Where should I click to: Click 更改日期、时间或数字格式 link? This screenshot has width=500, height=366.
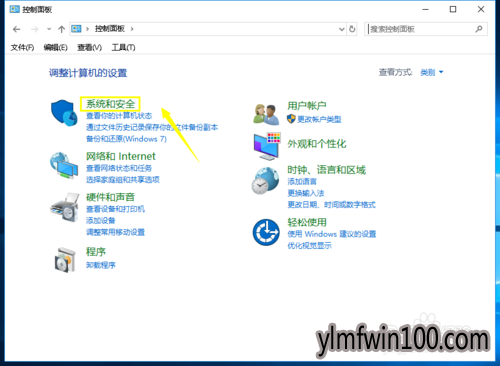pyautogui.click(x=331, y=205)
